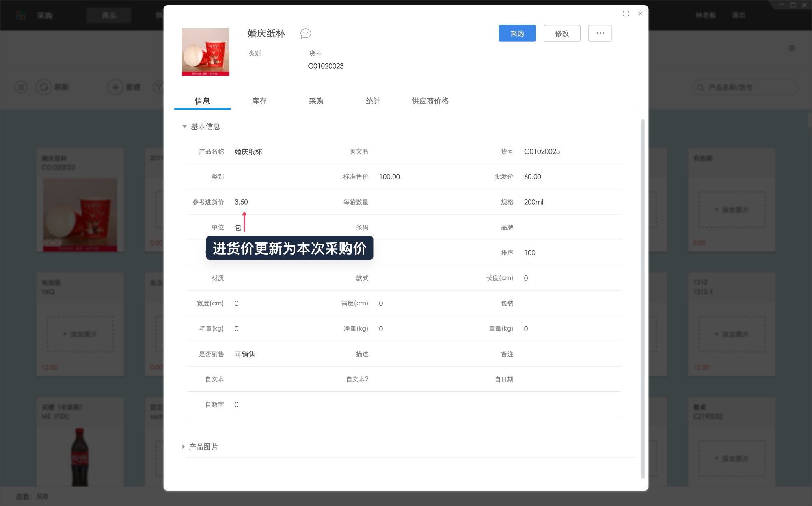Close the product detail dialog

640,13
